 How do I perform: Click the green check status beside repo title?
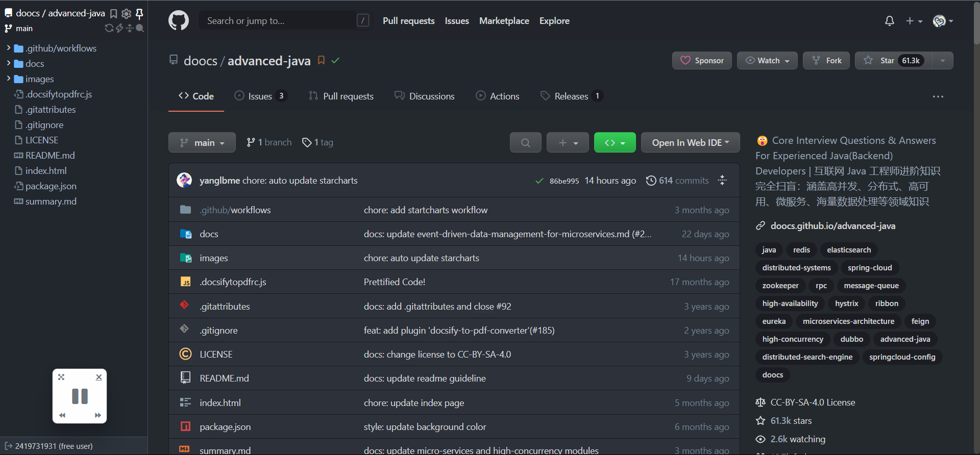(x=335, y=60)
